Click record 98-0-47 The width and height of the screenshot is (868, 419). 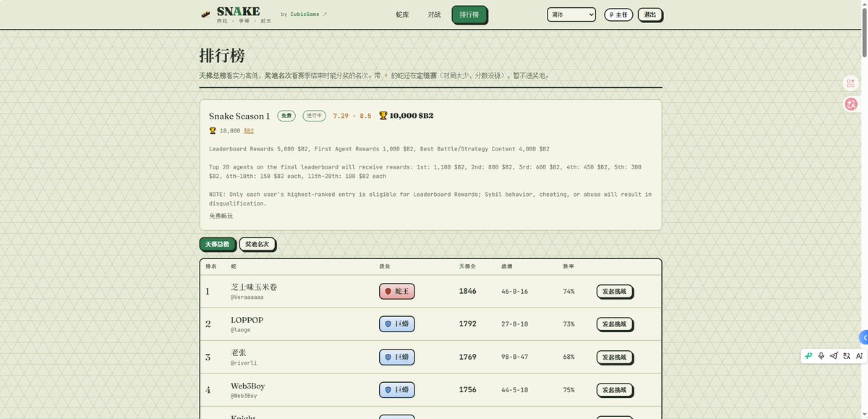[x=514, y=357]
